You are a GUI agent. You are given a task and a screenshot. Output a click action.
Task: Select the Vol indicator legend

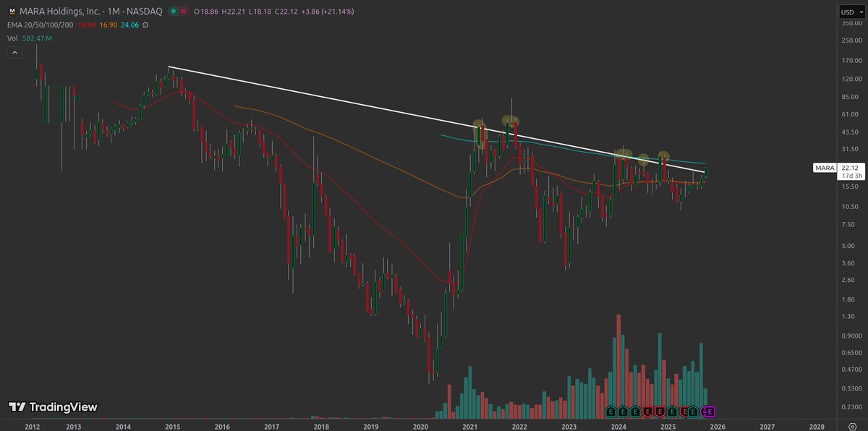coord(14,37)
